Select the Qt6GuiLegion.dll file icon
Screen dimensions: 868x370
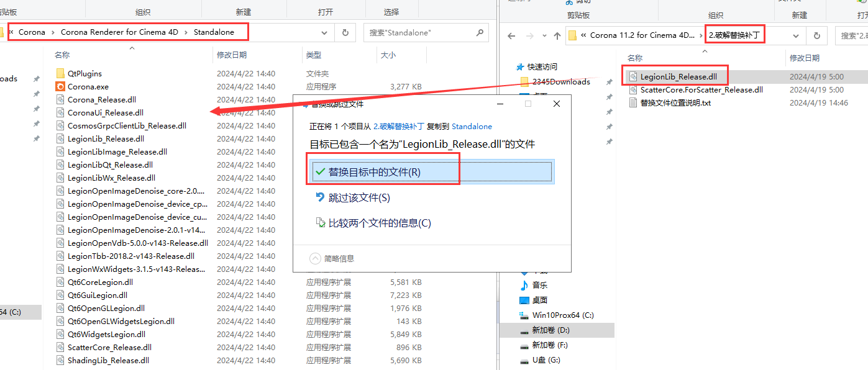tap(60, 295)
